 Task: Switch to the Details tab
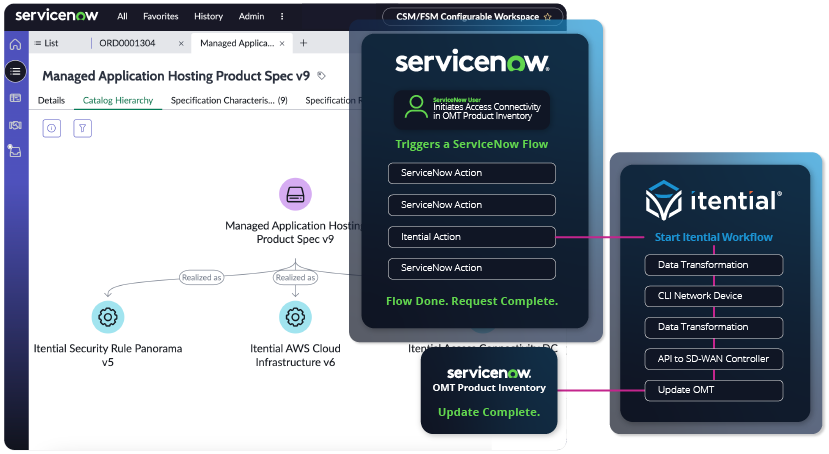[x=51, y=101]
